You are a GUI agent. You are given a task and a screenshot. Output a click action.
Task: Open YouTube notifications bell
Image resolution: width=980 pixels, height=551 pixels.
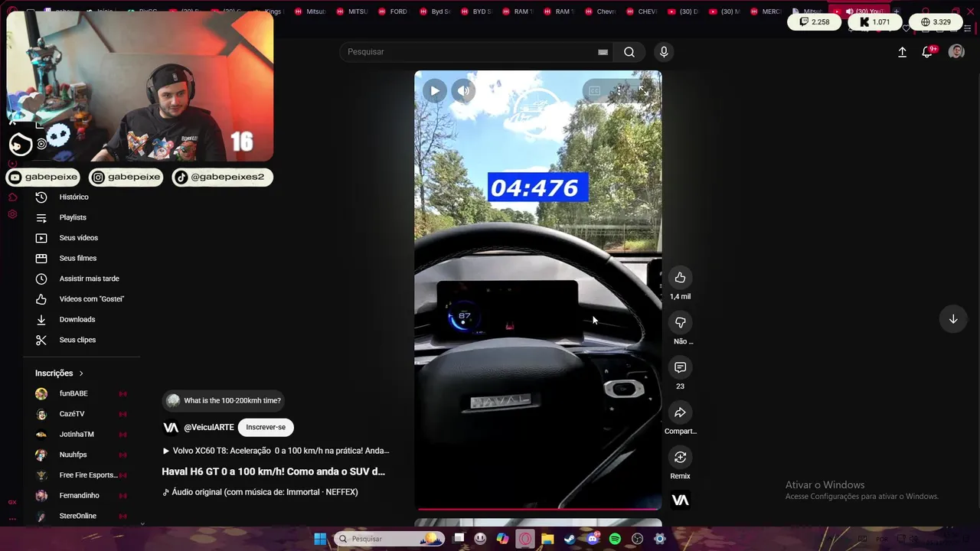click(x=927, y=52)
